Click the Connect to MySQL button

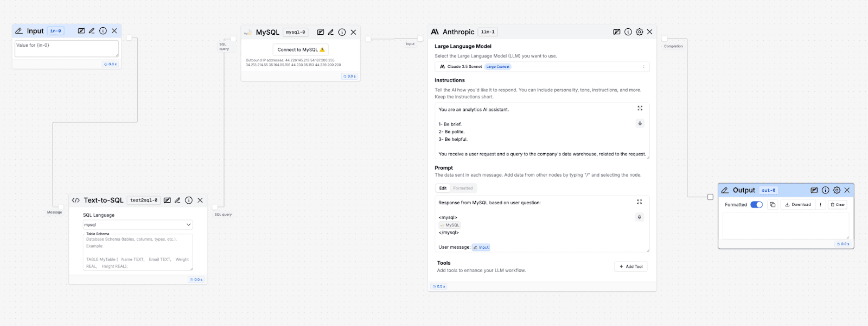point(301,49)
